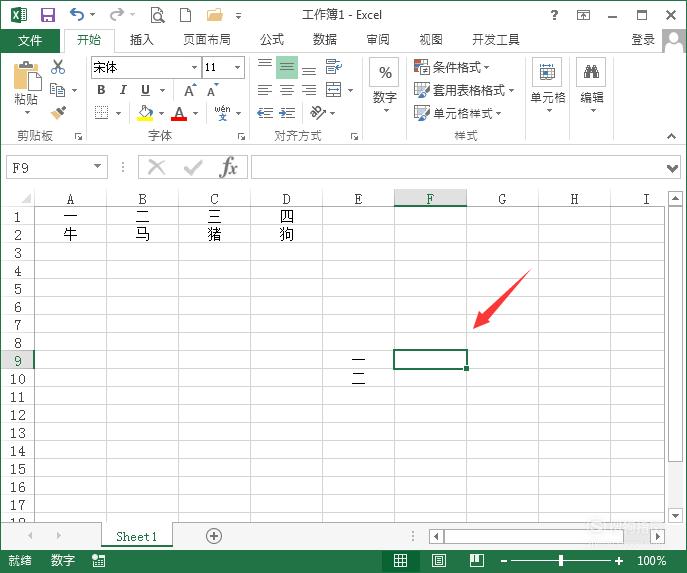
Task: Click 登录 to sign in
Action: 643,40
